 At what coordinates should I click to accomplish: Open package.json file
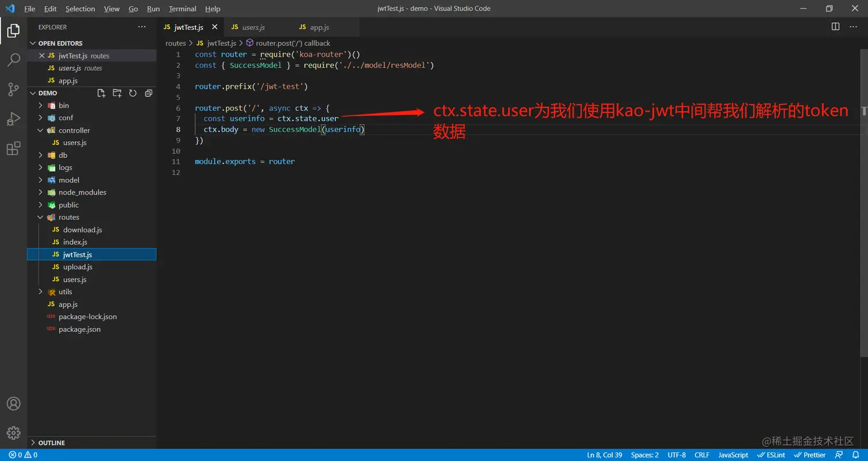92,330
